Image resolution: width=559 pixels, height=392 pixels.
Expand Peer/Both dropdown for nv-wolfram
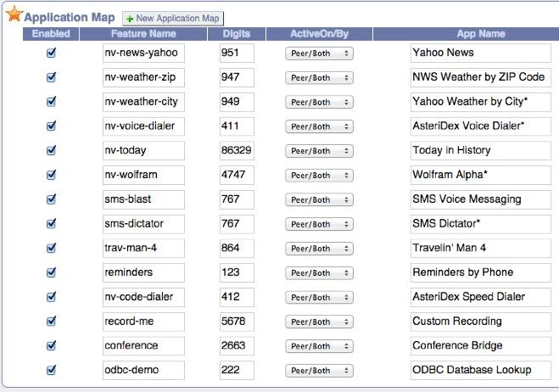click(x=319, y=176)
